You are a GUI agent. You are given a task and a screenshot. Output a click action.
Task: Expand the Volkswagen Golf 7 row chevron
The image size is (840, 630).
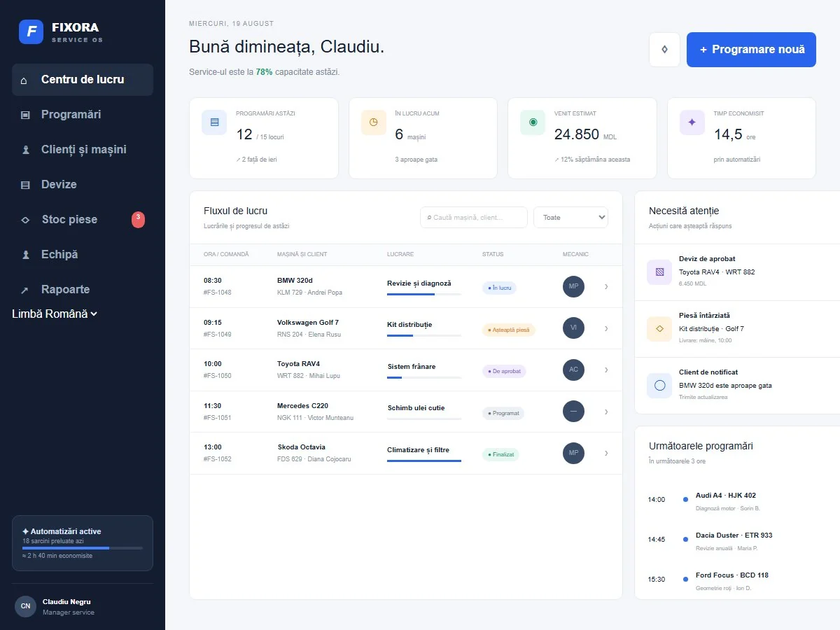tap(606, 328)
